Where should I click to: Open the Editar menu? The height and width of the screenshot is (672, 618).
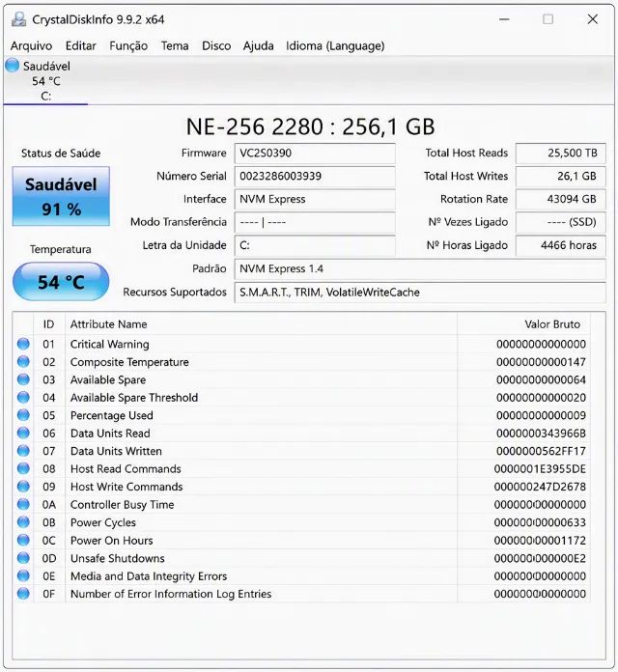[80, 45]
